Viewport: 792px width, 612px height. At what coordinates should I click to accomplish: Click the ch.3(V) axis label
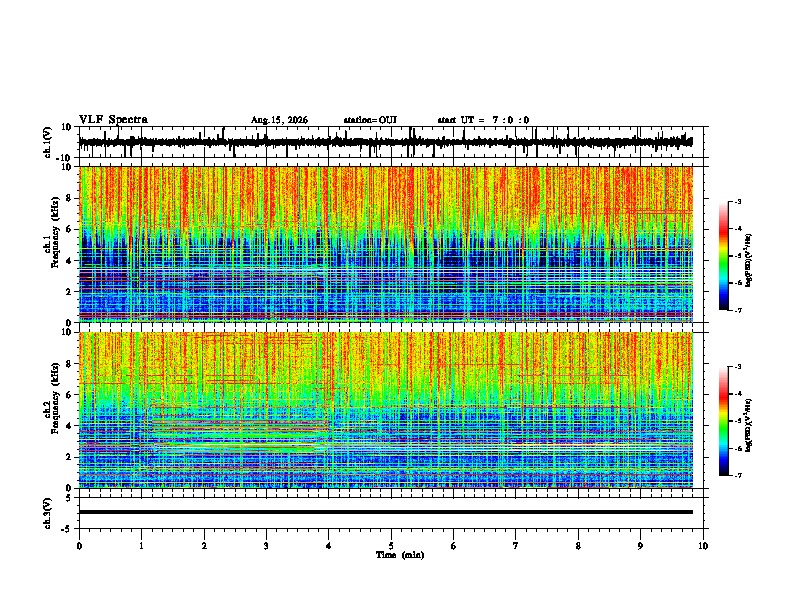(48, 514)
